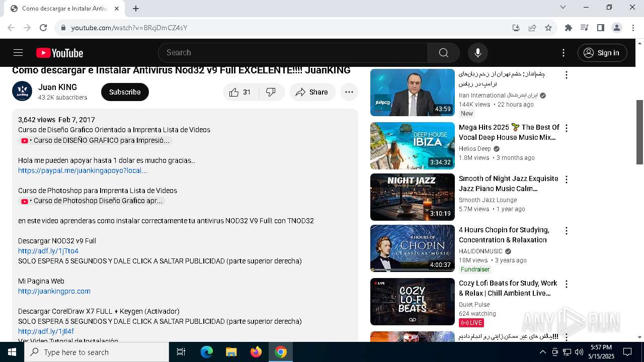Click Juan KING channel name
The image size is (644, 362).
click(x=57, y=87)
